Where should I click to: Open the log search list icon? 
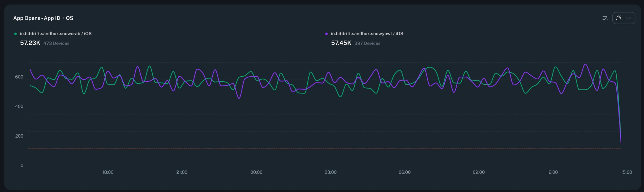pos(605,18)
